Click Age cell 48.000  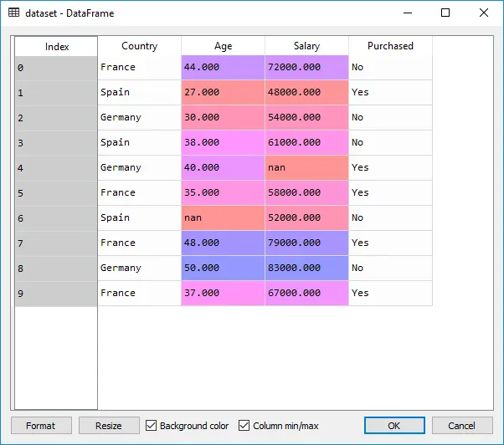223,243
